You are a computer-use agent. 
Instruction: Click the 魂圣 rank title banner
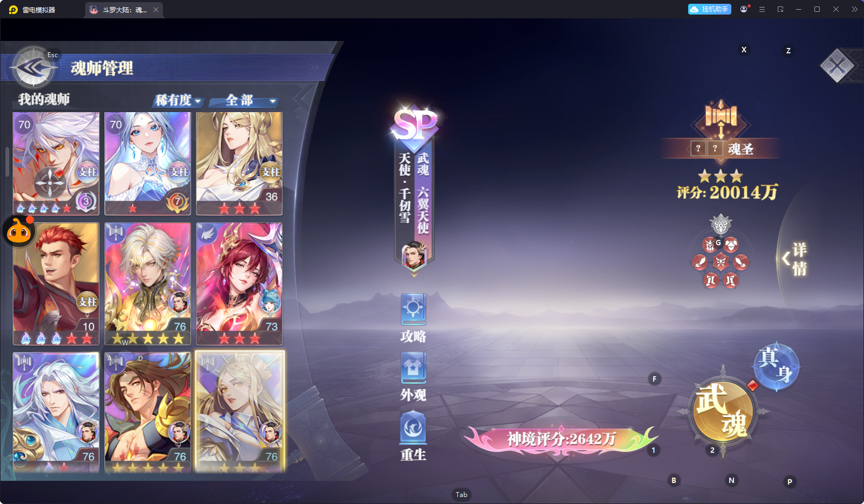[x=721, y=148]
